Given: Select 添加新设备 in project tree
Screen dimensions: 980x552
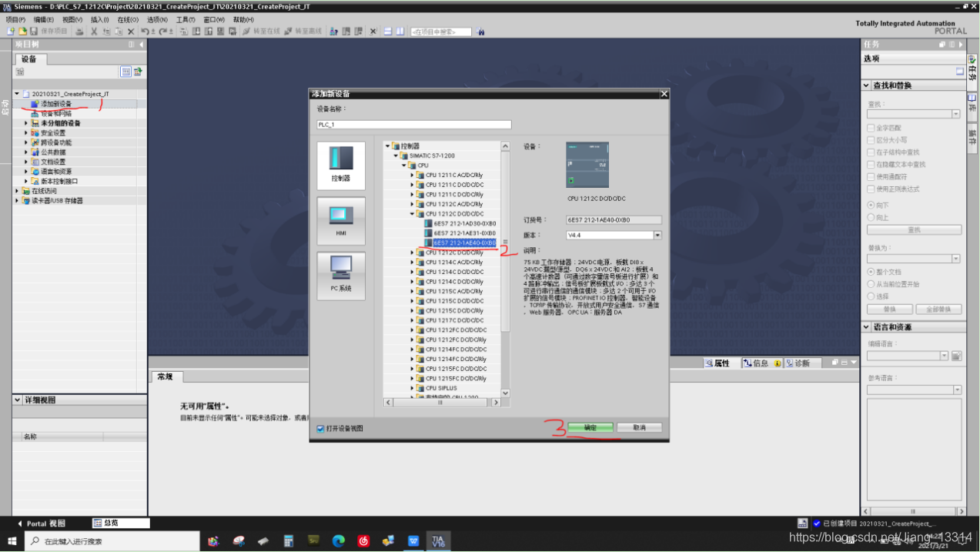Looking at the screenshot, I should (55, 103).
